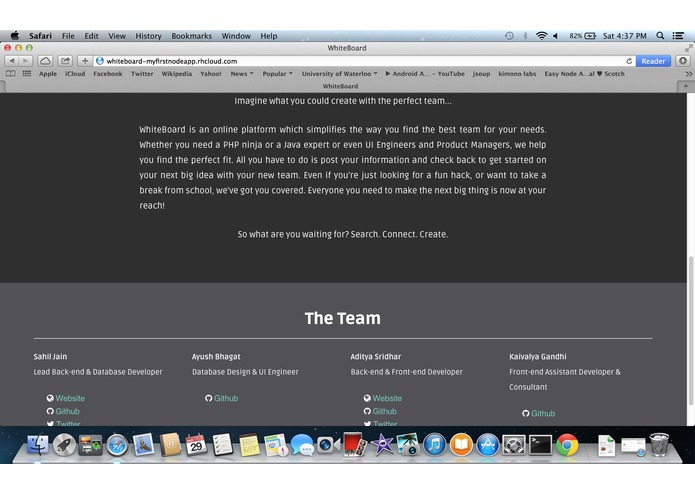Open Aditya Sridhar's Github link

pyautogui.click(x=384, y=411)
